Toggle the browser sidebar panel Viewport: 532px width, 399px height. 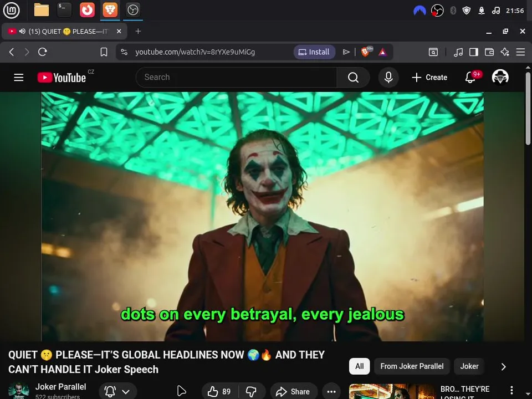click(x=474, y=52)
